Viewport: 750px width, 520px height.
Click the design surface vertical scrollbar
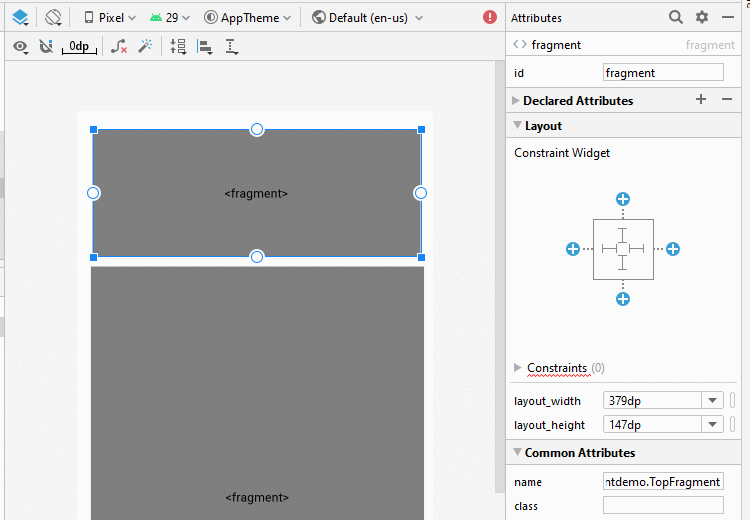[x=500, y=277]
